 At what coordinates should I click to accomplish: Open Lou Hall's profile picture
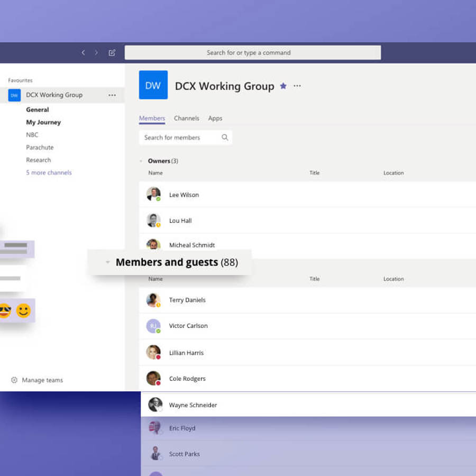point(153,221)
